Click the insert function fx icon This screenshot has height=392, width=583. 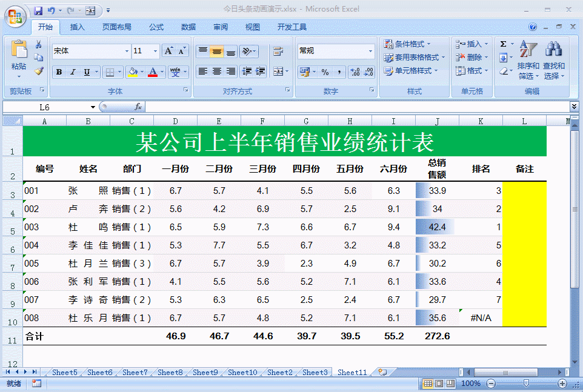pos(138,107)
